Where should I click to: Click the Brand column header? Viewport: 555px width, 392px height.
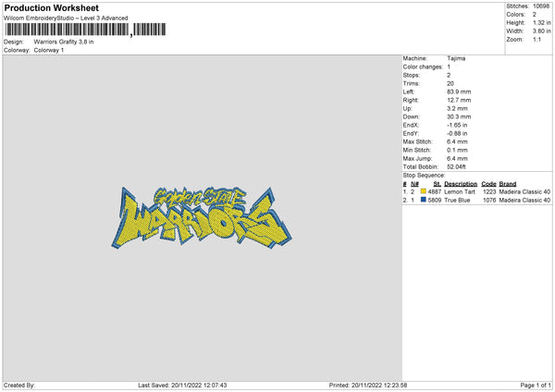[x=508, y=184]
